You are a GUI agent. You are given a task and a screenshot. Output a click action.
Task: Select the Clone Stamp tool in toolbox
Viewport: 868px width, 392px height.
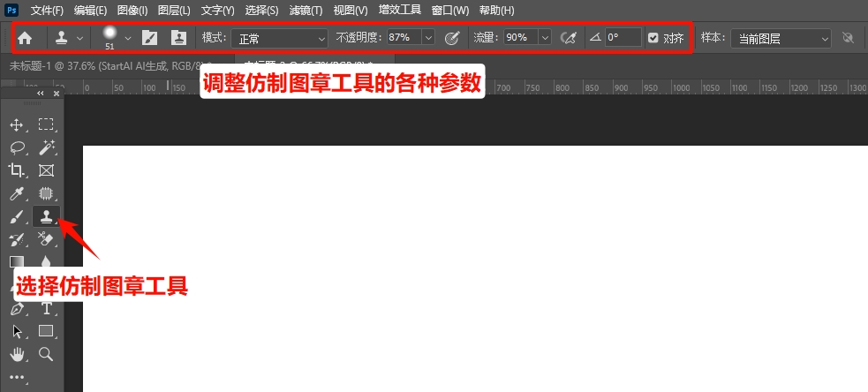(47, 217)
